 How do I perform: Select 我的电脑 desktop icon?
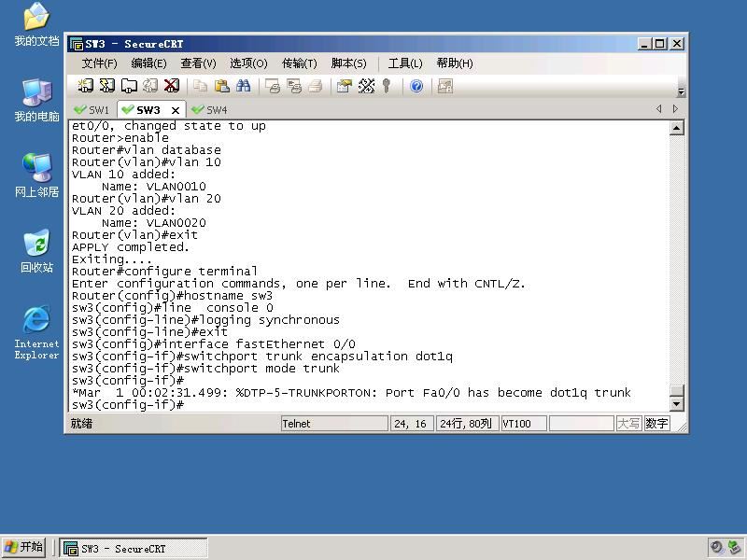click(36, 101)
